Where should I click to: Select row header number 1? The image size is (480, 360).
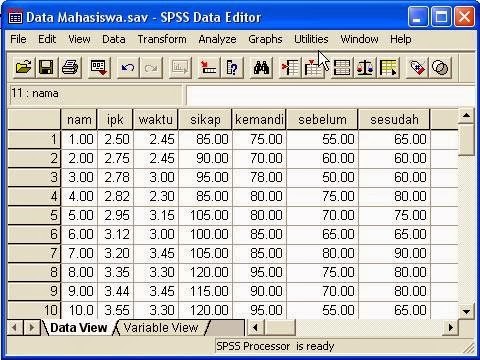coord(34,139)
